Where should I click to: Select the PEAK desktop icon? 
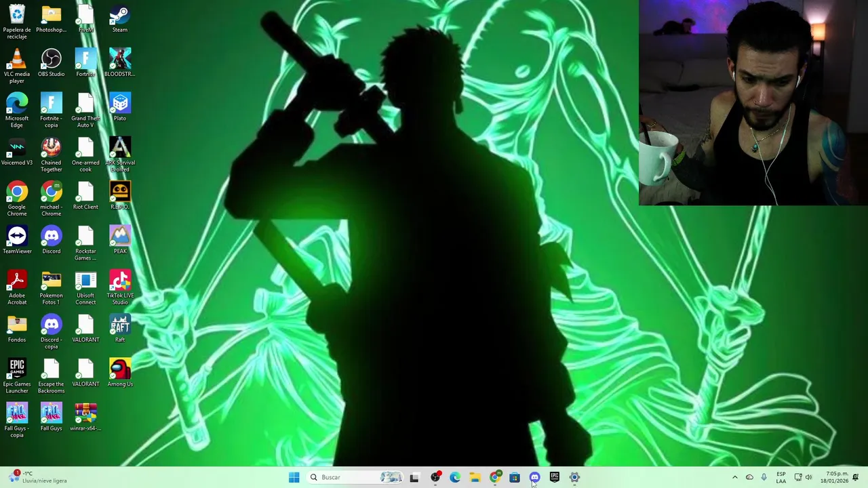coord(119,240)
